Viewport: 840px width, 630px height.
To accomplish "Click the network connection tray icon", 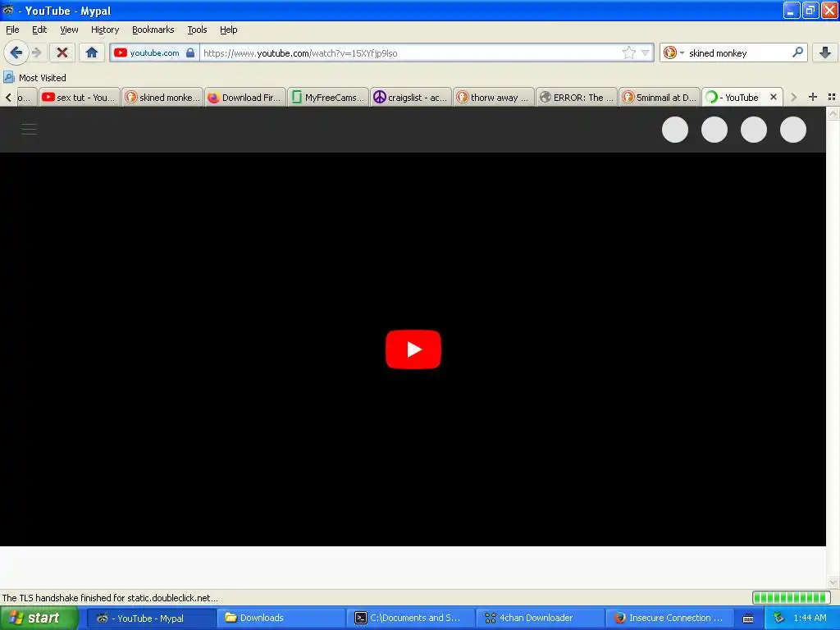I will (x=778, y=619).
